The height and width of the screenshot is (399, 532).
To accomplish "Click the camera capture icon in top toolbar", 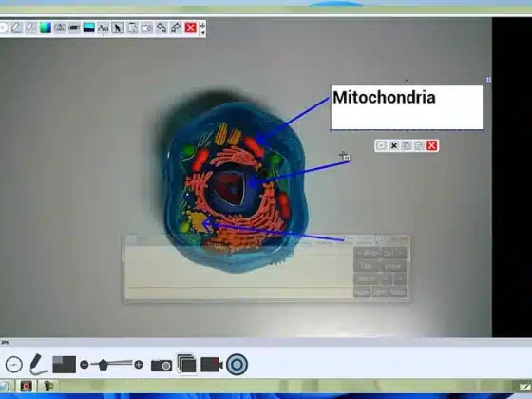I will coord(147,28).
